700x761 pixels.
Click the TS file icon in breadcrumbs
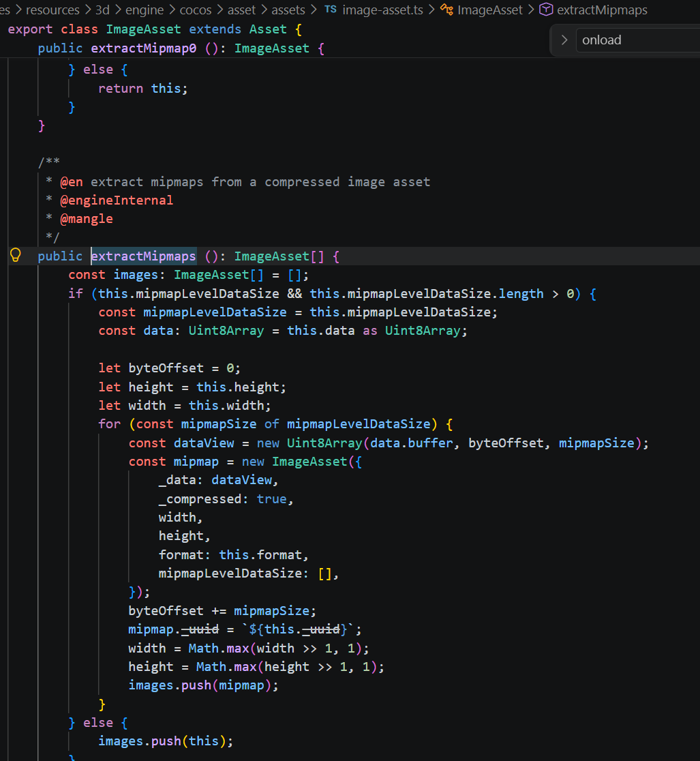(331, 10)
